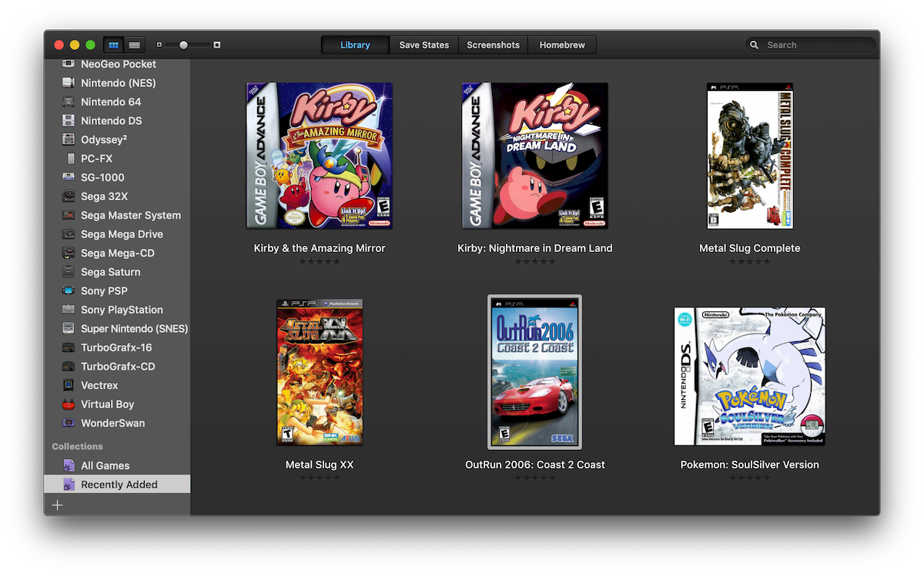Click 'OutRun 2006: Coast 2 Coast' title
924x574 pixels.
coord(535,465)
